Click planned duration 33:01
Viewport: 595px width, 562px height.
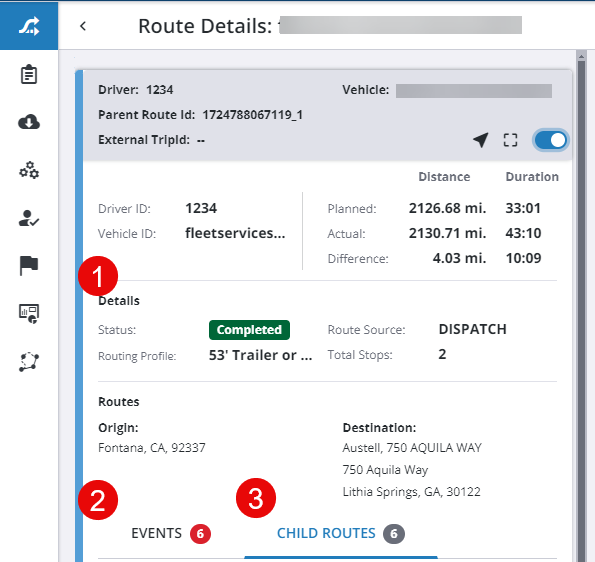coord(523,208)
